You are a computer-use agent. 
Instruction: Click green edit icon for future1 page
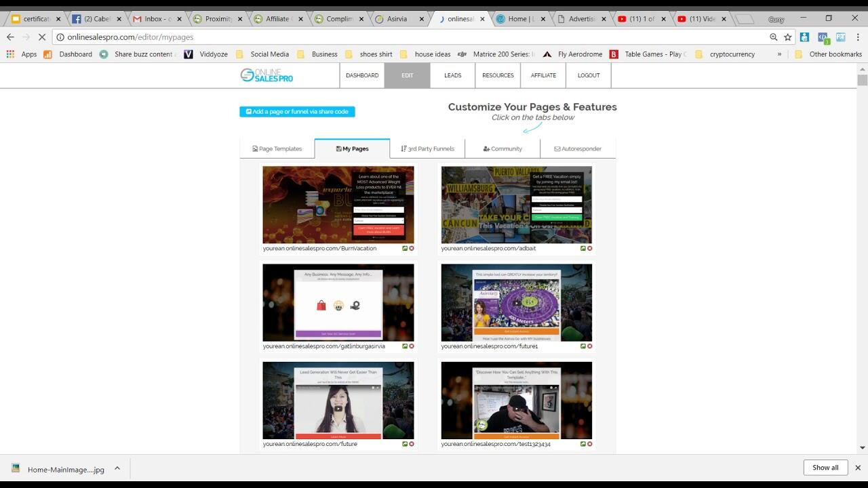[x=583, y=346]
